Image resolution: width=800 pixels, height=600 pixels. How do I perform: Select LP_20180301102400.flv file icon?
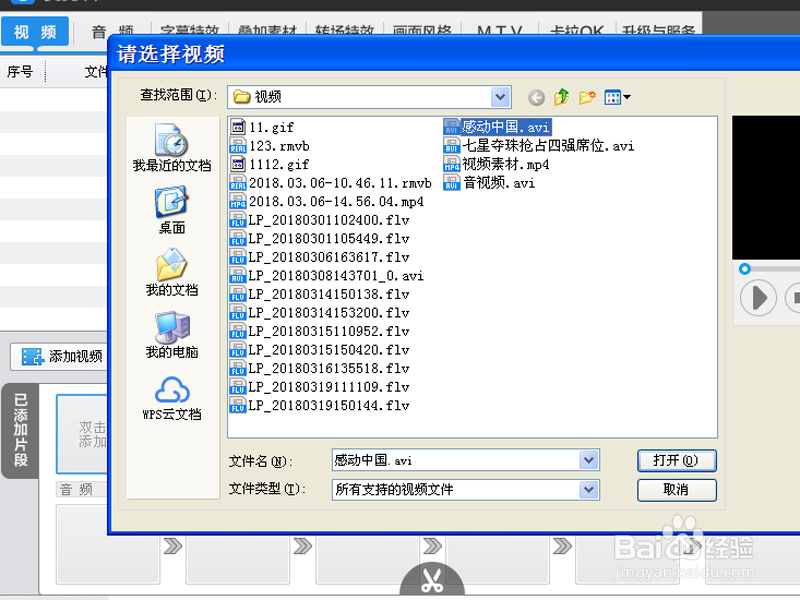[238, 219]
